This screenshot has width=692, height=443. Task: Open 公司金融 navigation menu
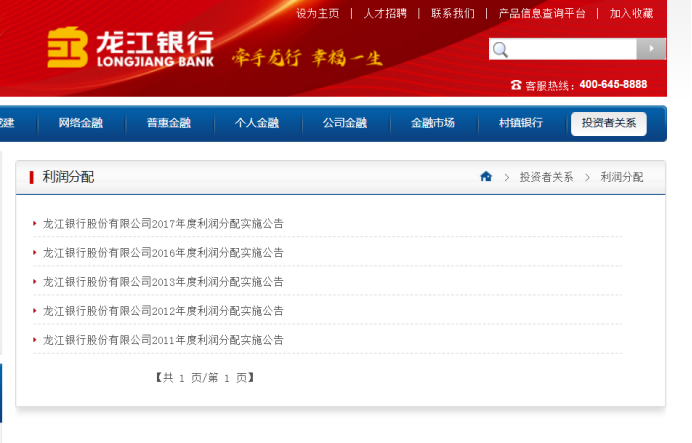345,123
